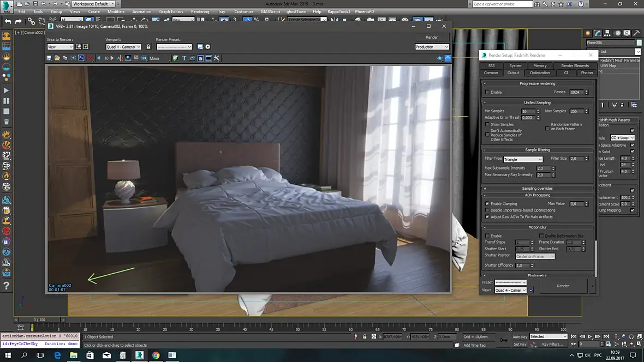Toggle the viewport lock icon
Screen dimensions: 644x362
coord(148,47)
